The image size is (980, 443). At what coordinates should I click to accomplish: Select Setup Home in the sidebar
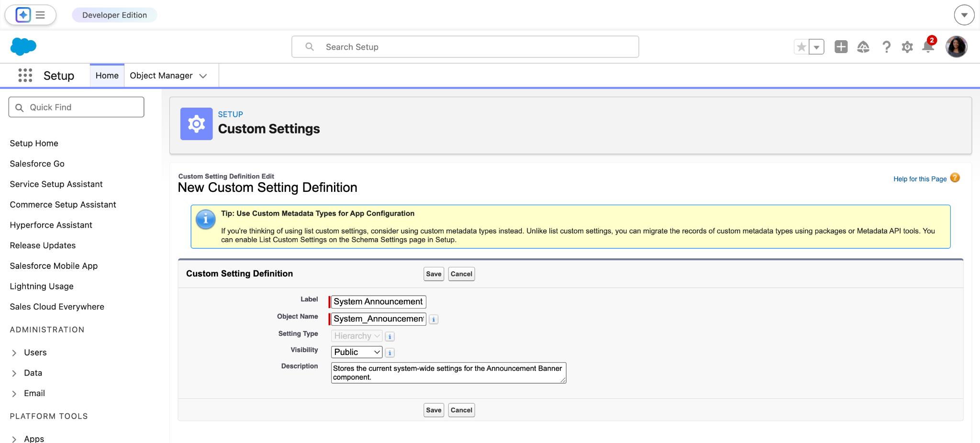[x=33, y=143]
